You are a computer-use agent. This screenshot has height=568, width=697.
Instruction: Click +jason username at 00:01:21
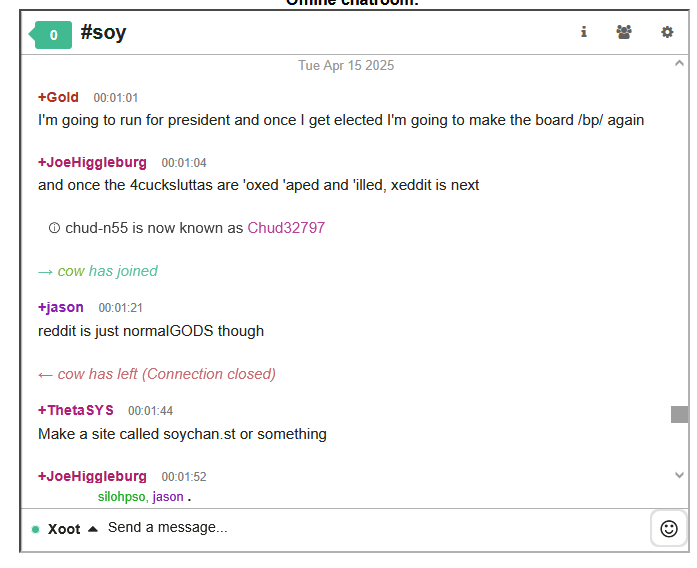61,307
